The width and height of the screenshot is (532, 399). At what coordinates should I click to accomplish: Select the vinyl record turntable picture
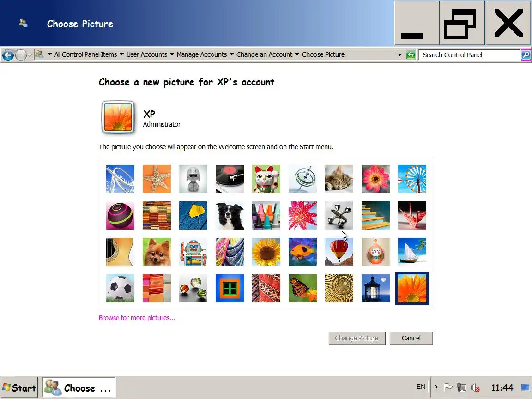(x=230, y=179)
